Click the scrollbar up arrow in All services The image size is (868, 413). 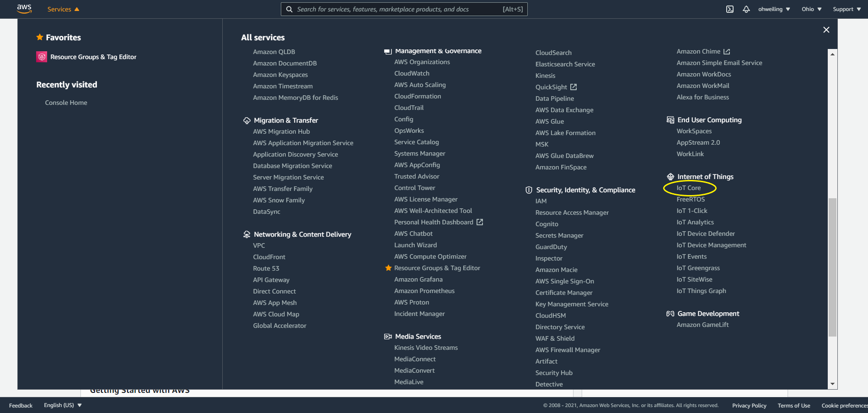point(832,54)
